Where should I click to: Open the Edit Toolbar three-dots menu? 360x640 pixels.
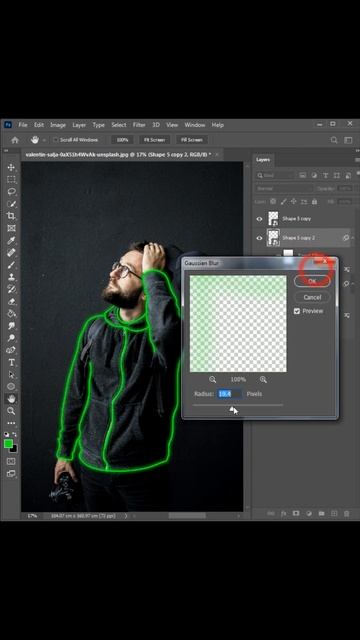[x=11, y=423]
